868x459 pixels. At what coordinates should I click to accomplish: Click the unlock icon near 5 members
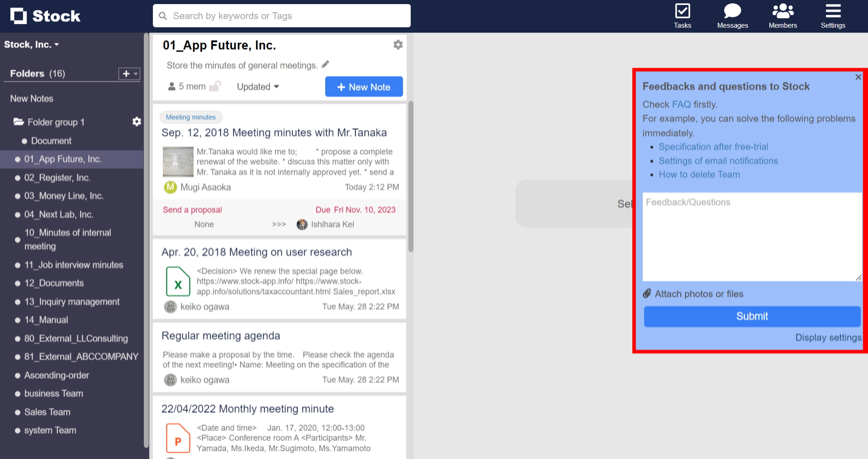pyautogui.click(x=217, y=86)
